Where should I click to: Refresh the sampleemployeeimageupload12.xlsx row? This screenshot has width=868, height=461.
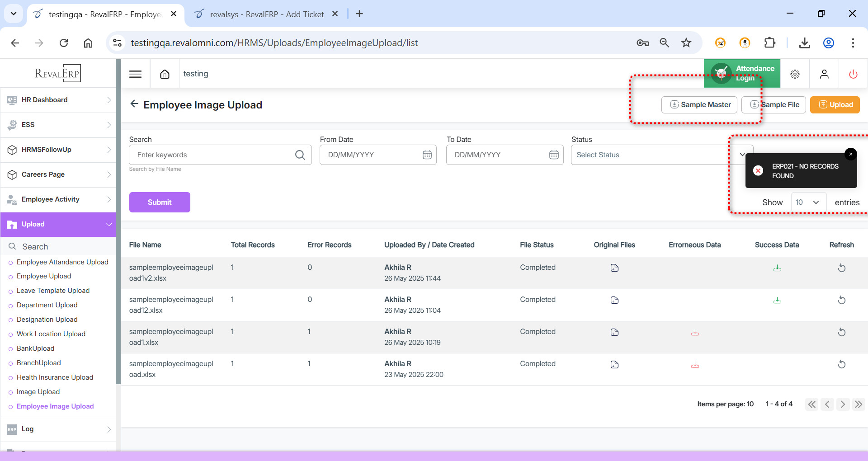click(841, 301)
